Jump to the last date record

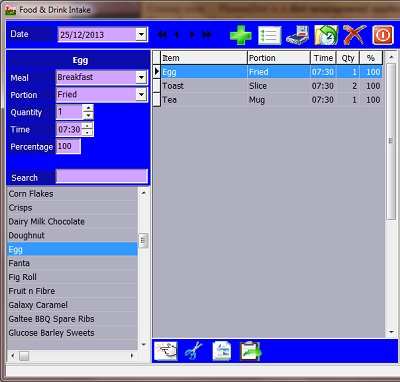(x=206, y=35)
